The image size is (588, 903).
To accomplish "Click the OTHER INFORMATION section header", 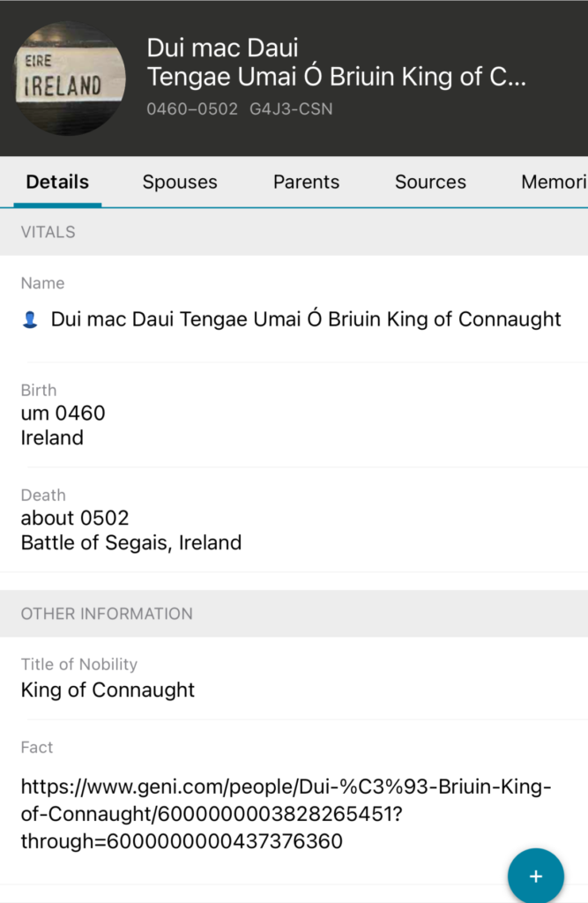I will 107,614.
